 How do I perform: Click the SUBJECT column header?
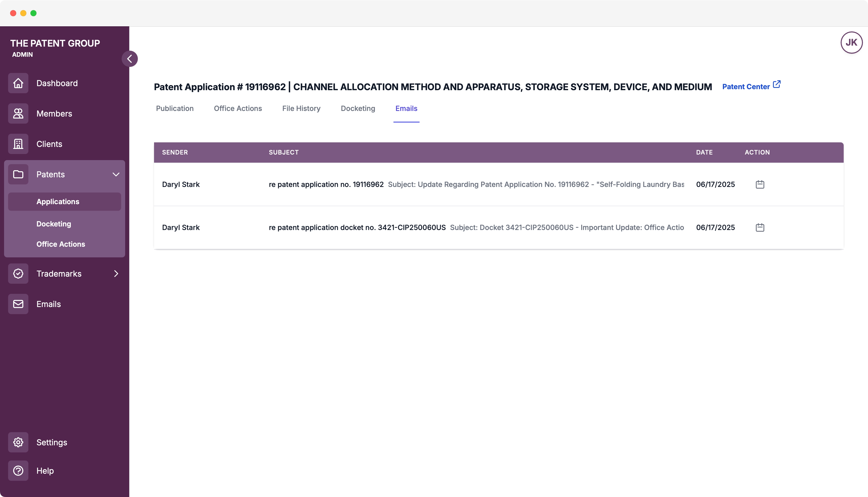[x=284, y=152]
